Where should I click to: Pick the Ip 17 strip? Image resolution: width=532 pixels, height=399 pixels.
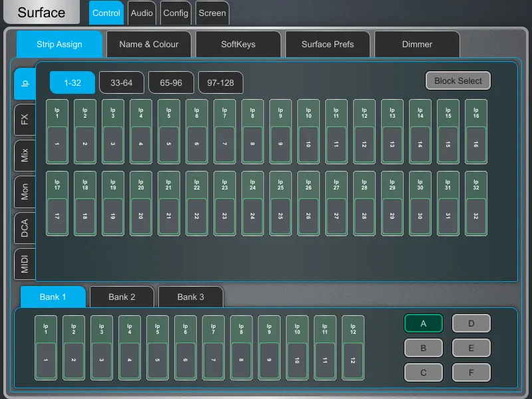tap(57, 203)
